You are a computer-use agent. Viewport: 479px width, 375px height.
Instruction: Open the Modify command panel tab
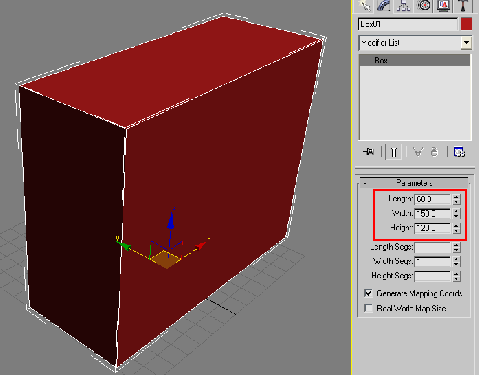(384, 5)
